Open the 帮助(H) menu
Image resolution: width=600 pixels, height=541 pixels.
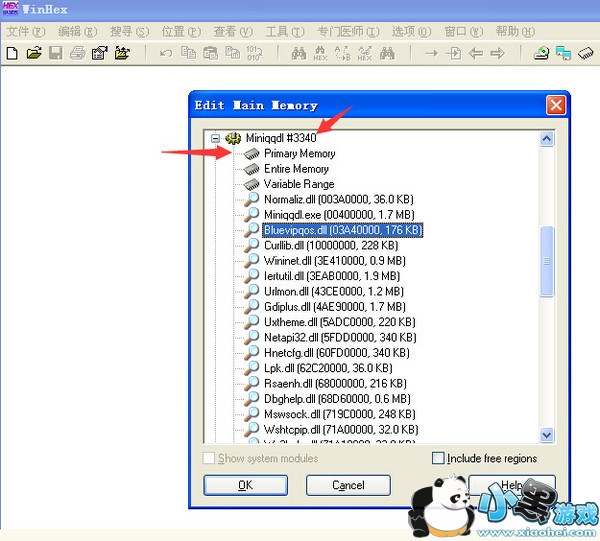click(515, 31)
